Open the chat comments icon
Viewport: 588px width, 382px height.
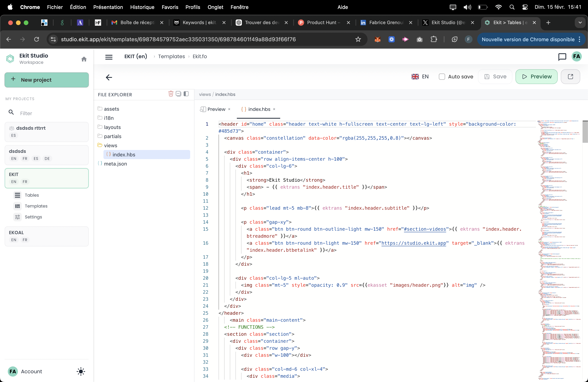pyautogui.click(x=562, y=57)
